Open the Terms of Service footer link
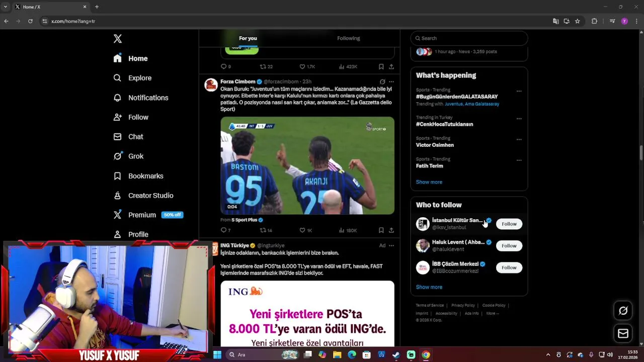This screenshot has width=644, height=362. 430,305
